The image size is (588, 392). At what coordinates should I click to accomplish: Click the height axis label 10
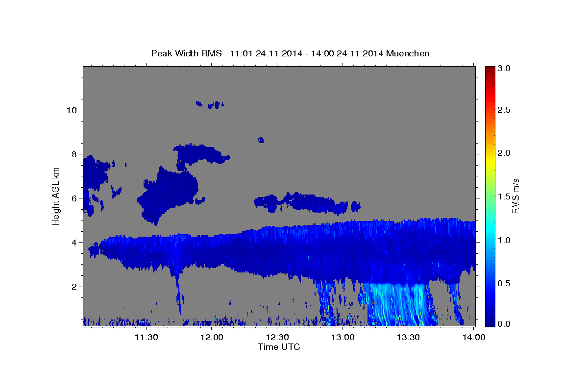click(x=72, y=110)
